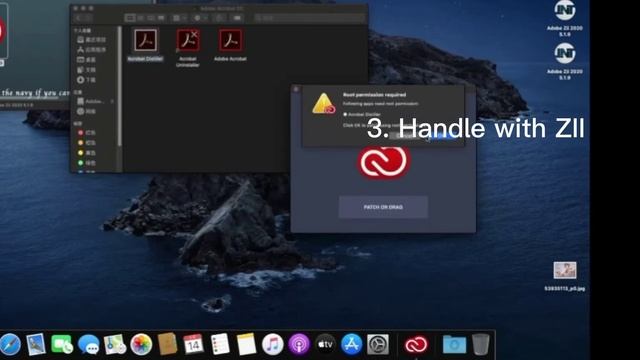
Task: Switch Finder to icon view
Action: (x=130, y=18)
